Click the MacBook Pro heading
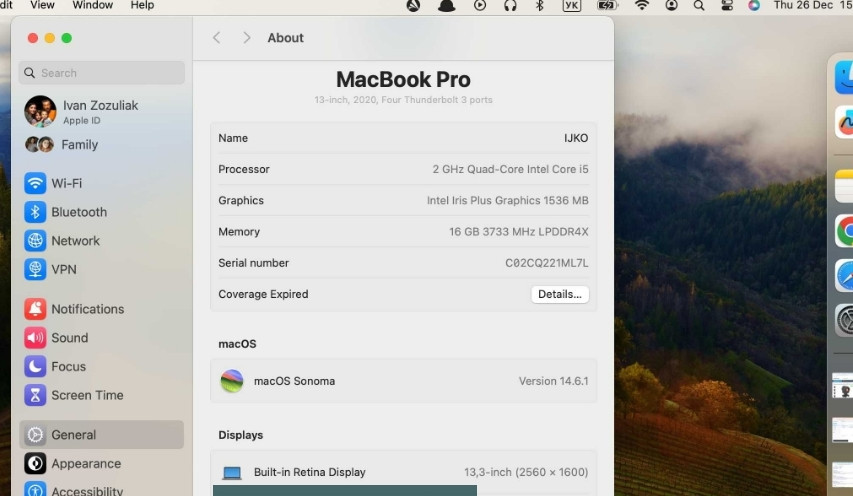Image resolution: width=853 pixels, height=496 pixels. coord(403,79)
